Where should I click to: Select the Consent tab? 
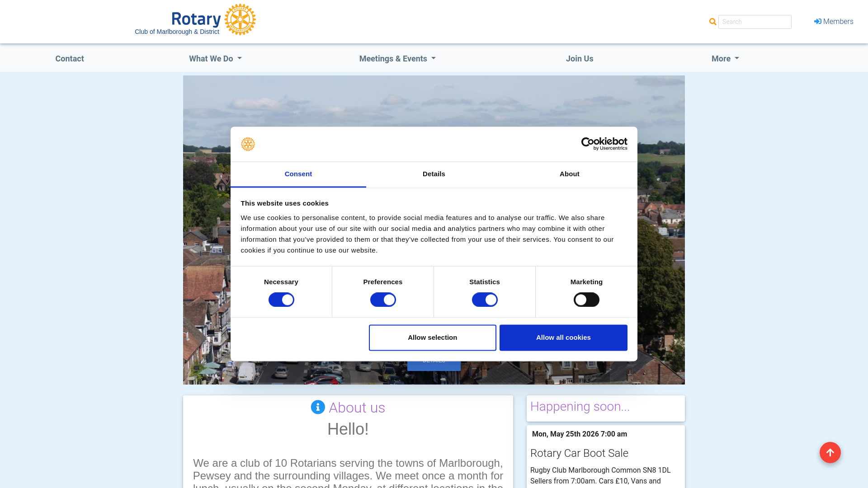tap(298, 174)
